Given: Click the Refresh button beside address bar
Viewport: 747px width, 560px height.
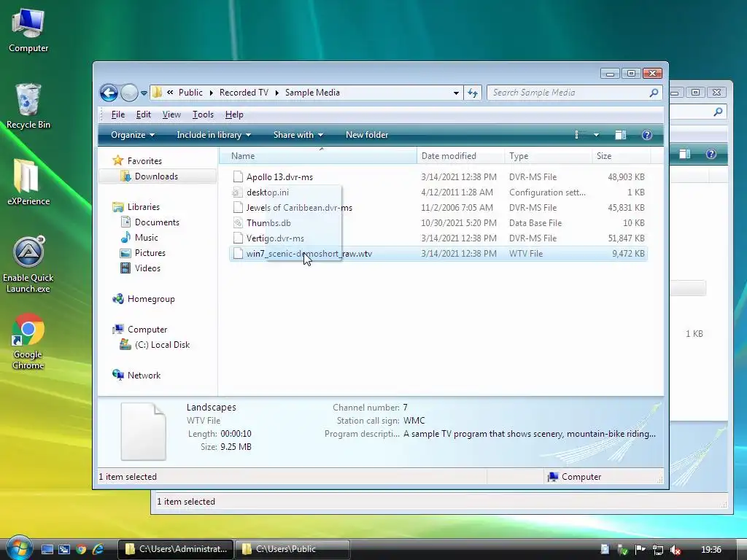Looking at the screenshot, I should (x=473, y=93).
